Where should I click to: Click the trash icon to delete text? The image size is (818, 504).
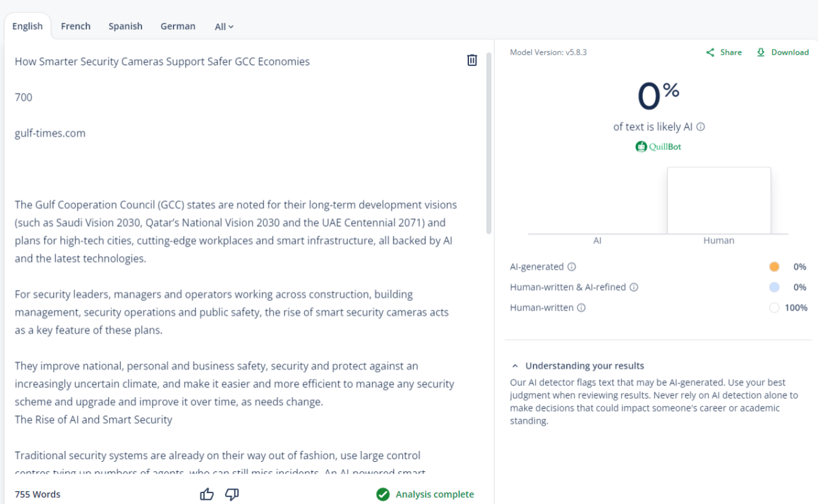pyautogui.click(x=472, y=61)
